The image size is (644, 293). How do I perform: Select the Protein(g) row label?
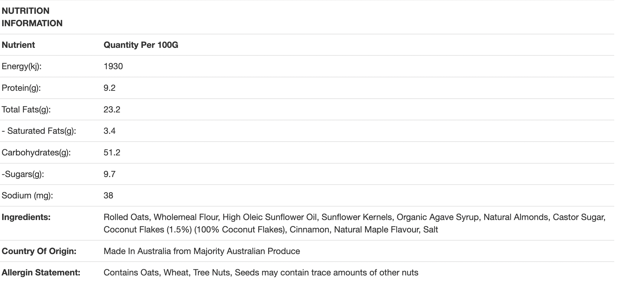(x=21, y=88)
